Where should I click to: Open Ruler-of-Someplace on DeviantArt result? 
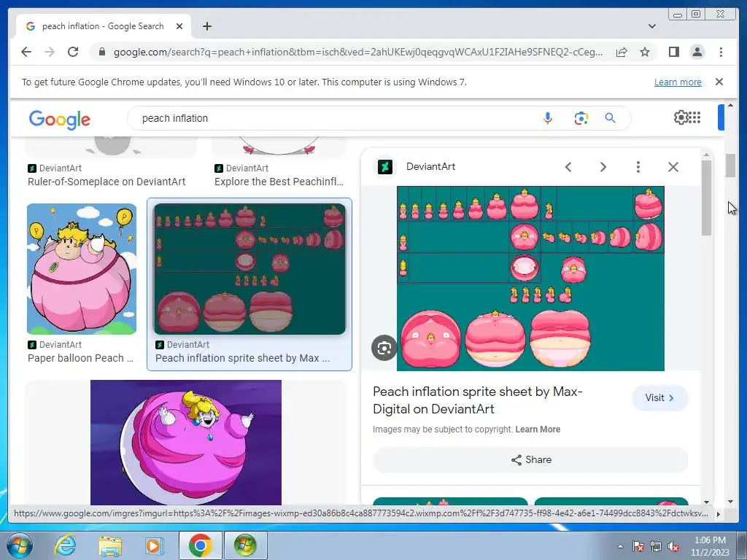pos(107,182)
